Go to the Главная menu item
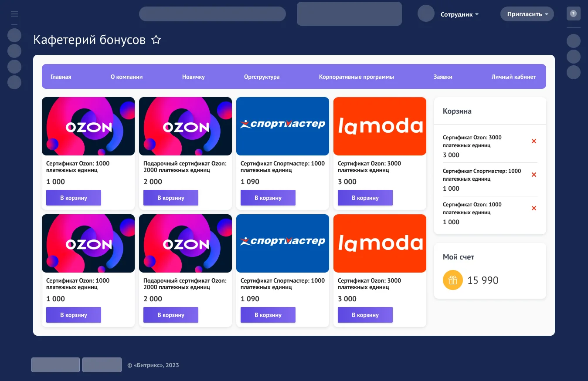 (x=61, y=77)
